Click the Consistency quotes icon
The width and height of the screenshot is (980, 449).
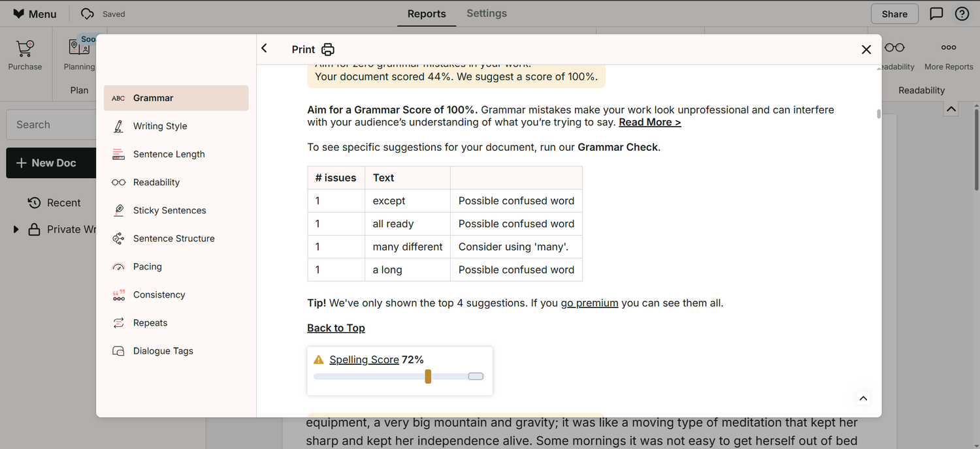pyautogui.click(x=118, y=295)
